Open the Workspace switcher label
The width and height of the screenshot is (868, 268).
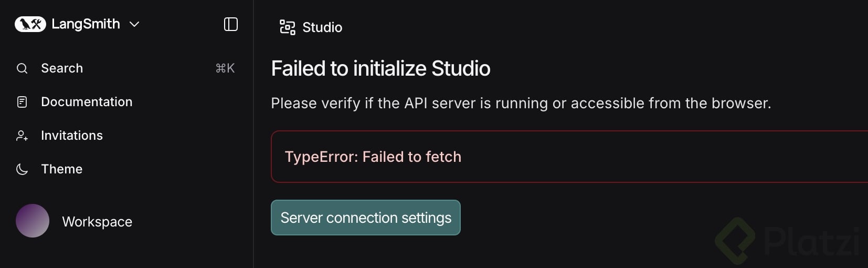[97, 222]
